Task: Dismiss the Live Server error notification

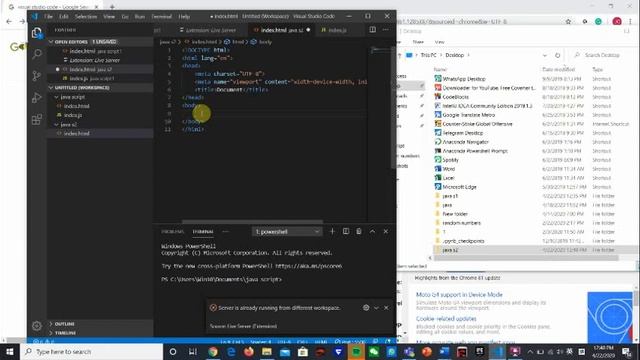Action: coord(386,307)
